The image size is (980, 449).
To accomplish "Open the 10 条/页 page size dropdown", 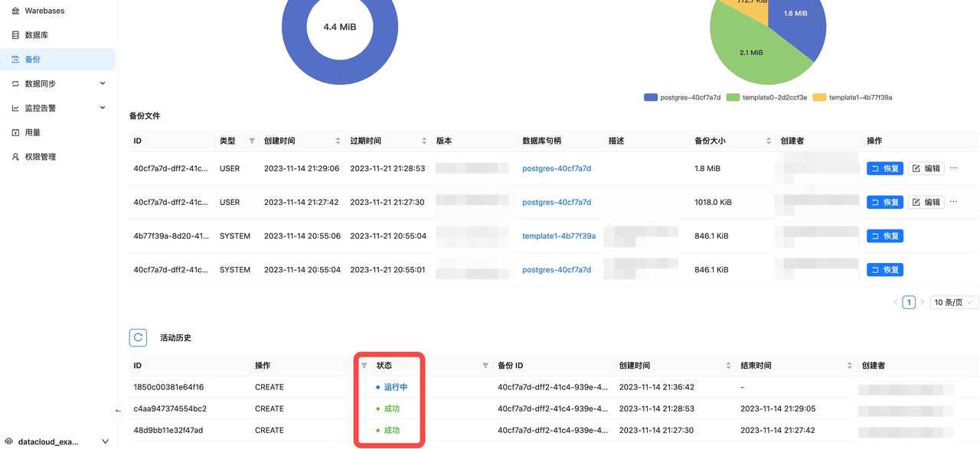I will tap(953, 302).
